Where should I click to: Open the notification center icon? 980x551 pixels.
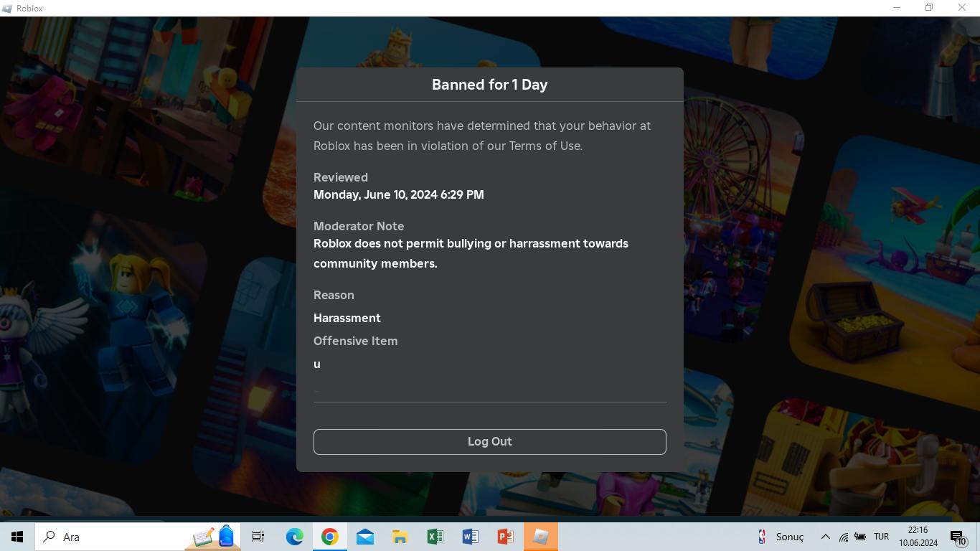[958, 537]
